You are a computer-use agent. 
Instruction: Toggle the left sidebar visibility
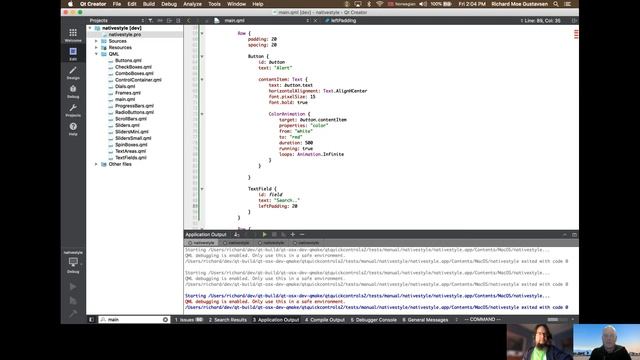point(91,320)
